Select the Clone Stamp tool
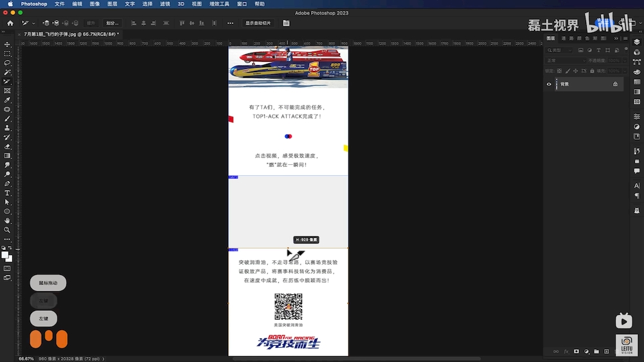 click(x=7, y=128)
